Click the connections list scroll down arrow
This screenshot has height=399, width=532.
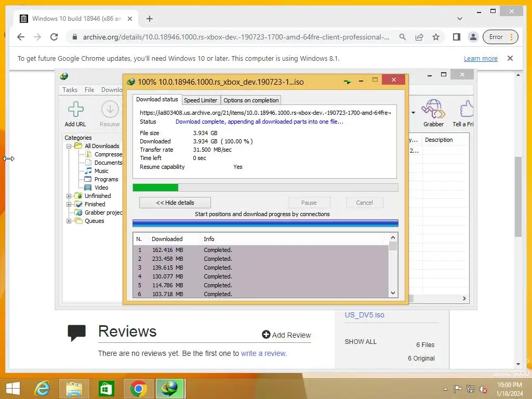(x=393, y=293)
